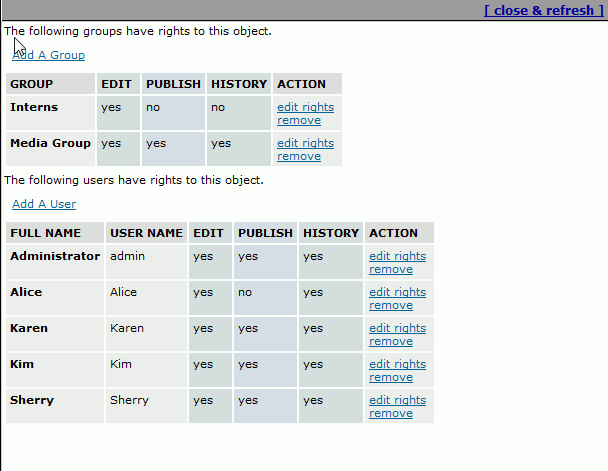Viewport: 608px width, 471px height.
Task: Edit rights for Administrator user
Action: click(397, 256)
